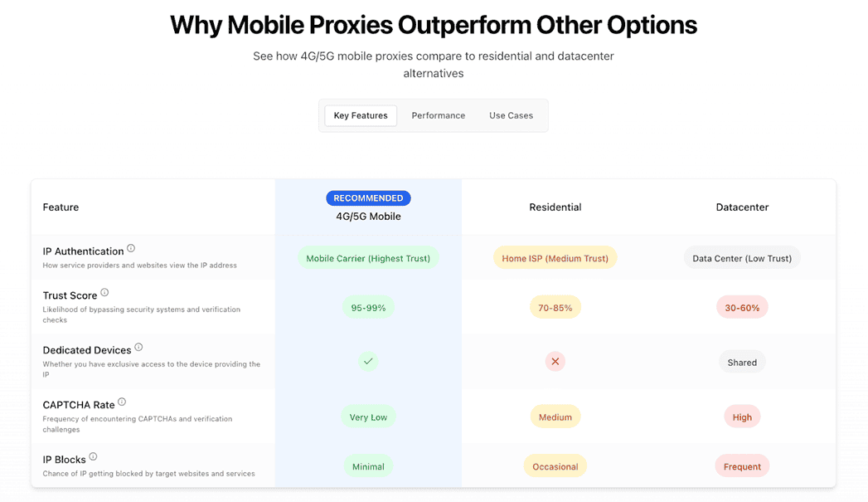Switch to the Performance tab
Image resolution: width=868 pixels, height=502 pixels.
[439, 115]
